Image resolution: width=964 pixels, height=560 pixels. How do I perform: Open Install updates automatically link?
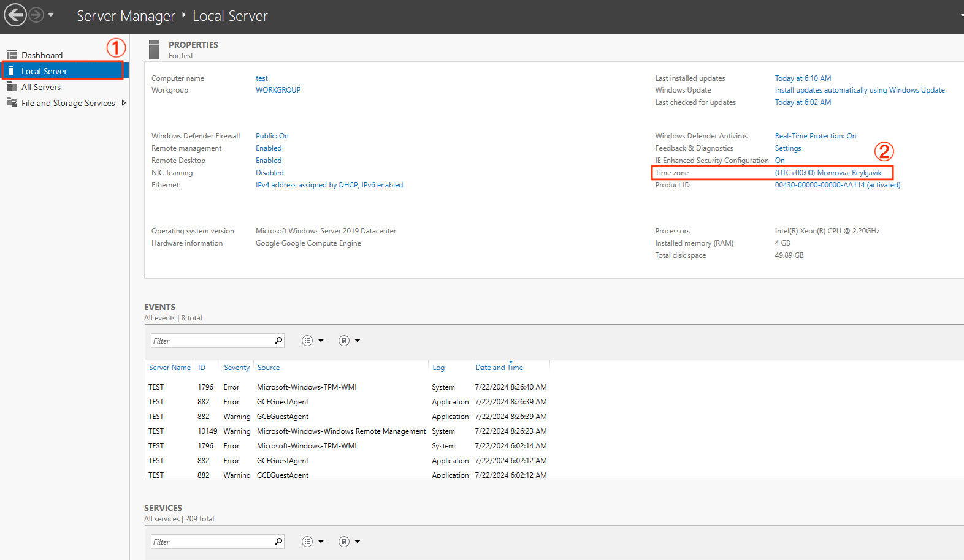860,90
